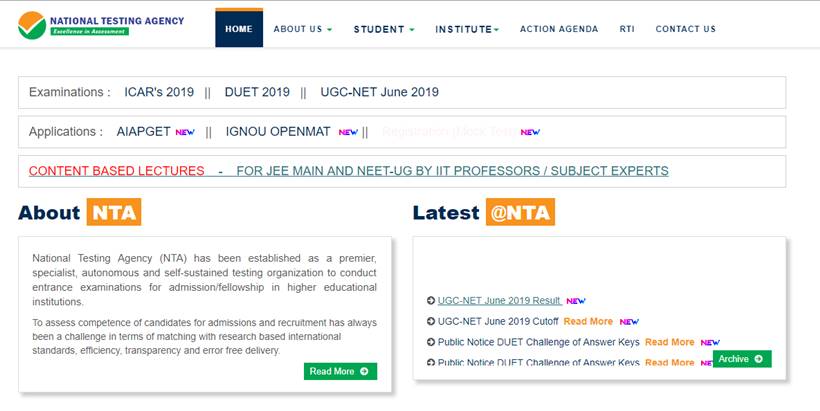The width and height of the screenshot is (820, 411).
Task: Open the AIAPGET application link
Action: tap(143, 132)
